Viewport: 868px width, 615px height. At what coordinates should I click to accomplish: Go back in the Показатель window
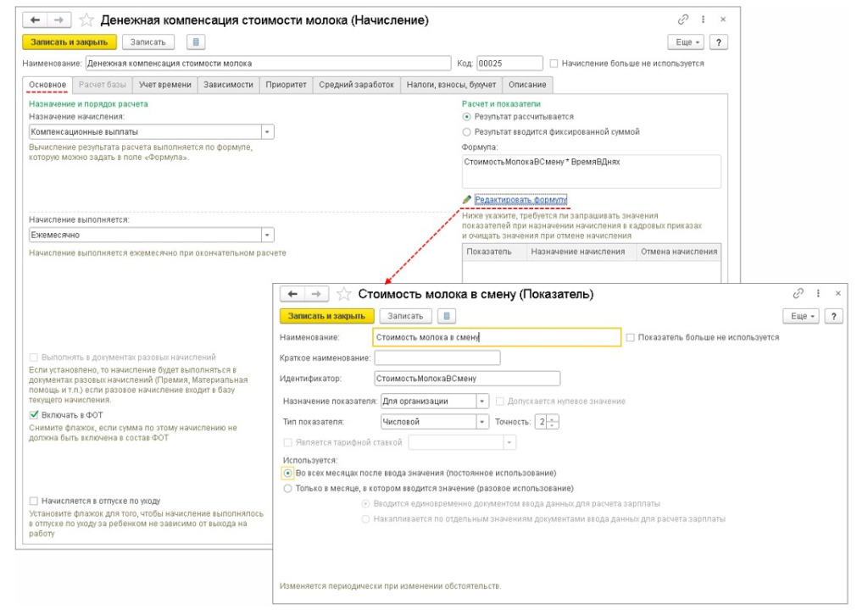click(292, 294)
